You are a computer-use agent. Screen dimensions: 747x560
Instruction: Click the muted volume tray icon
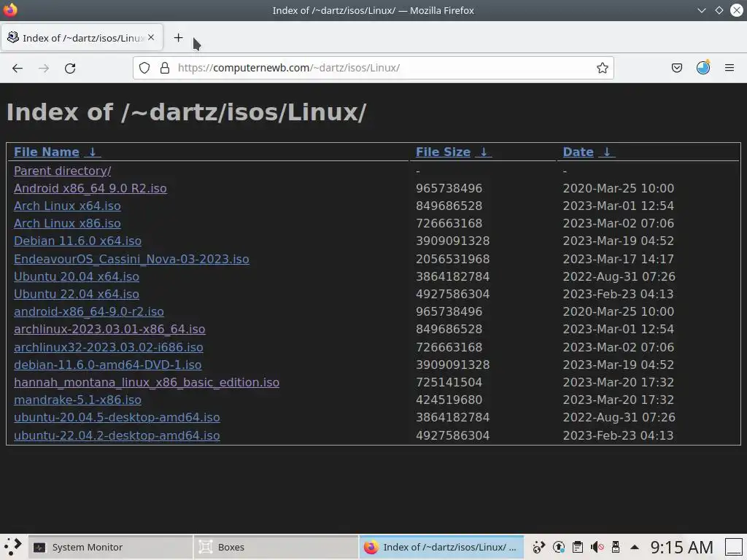[x=597, y=548]
